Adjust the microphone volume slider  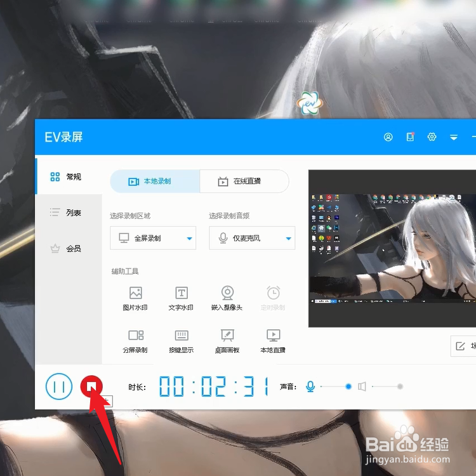pos(336,387)
